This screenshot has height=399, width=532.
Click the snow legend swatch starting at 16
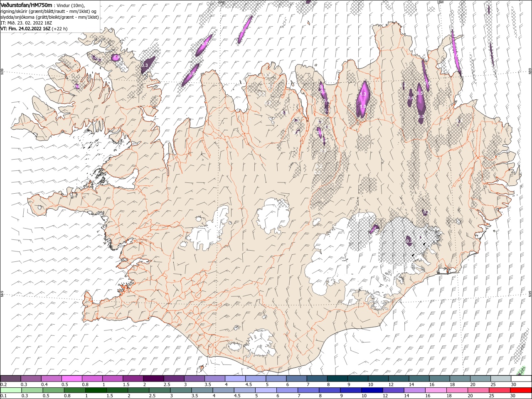click(x=439, y=378)
